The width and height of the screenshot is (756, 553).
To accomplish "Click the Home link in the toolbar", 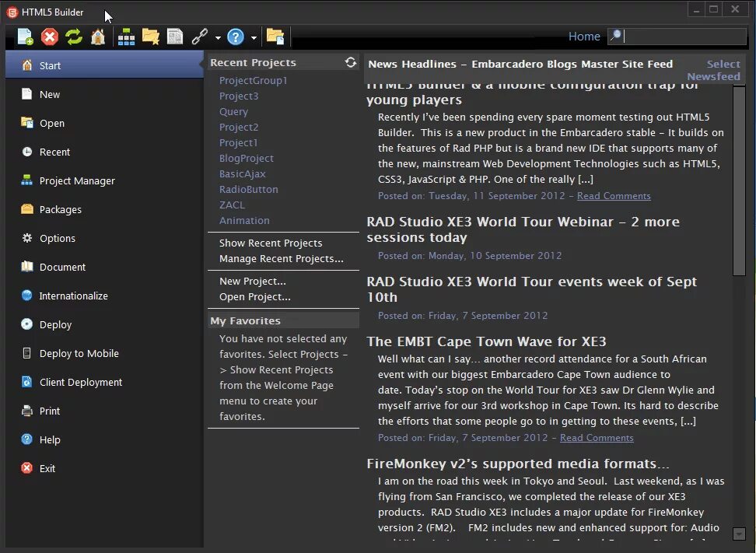I will (584, 36).
